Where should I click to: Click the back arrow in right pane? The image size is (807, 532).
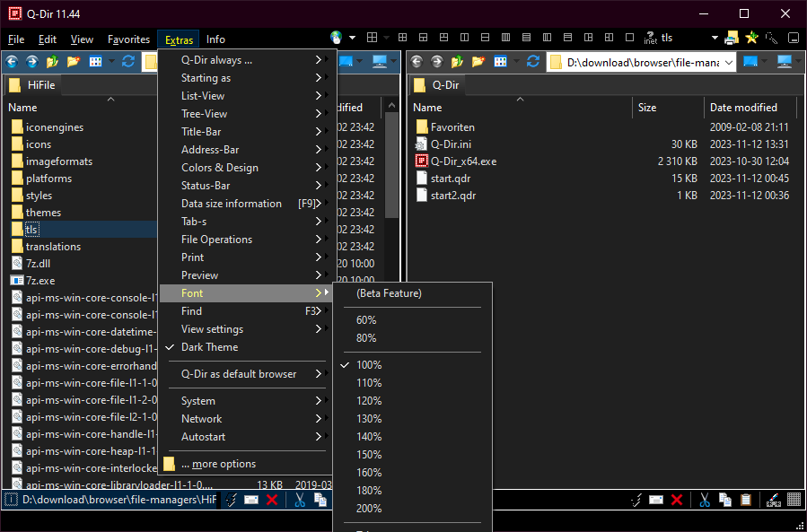click(417, 62)
